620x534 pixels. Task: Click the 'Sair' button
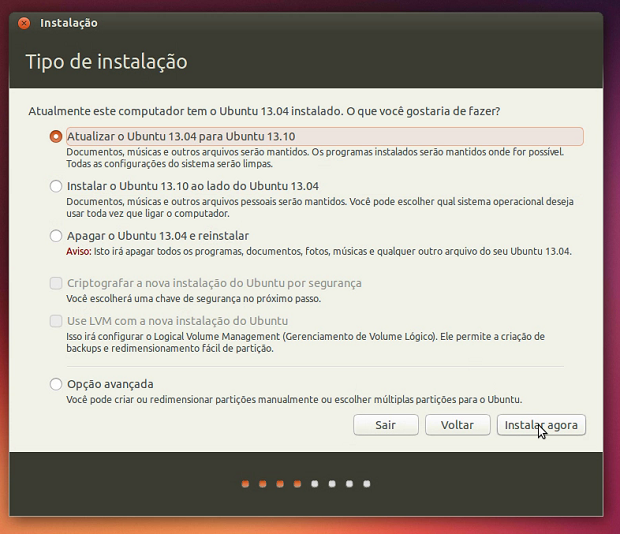[386, 425]
